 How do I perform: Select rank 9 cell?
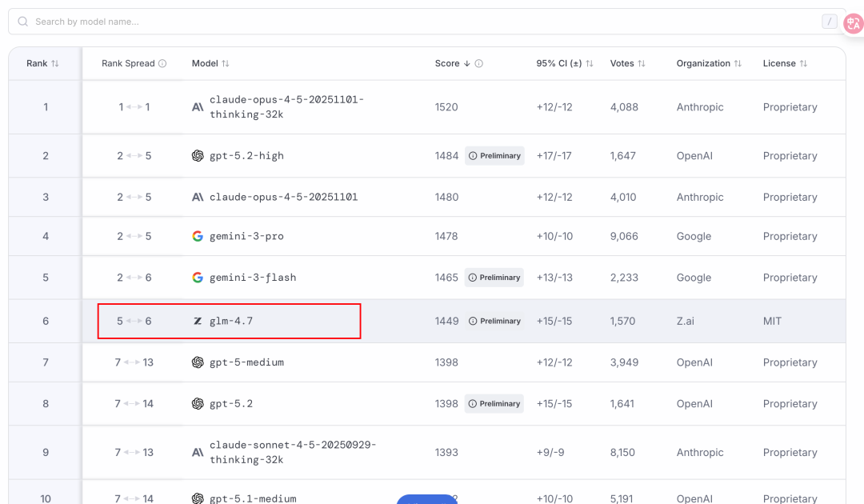click(45, 452)
